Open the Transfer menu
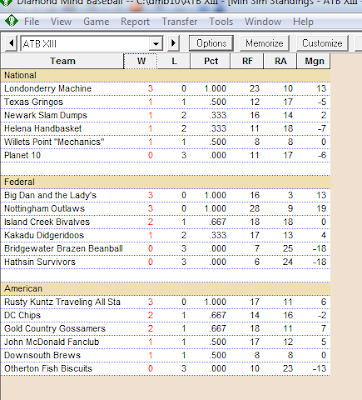 click(179, 22)
